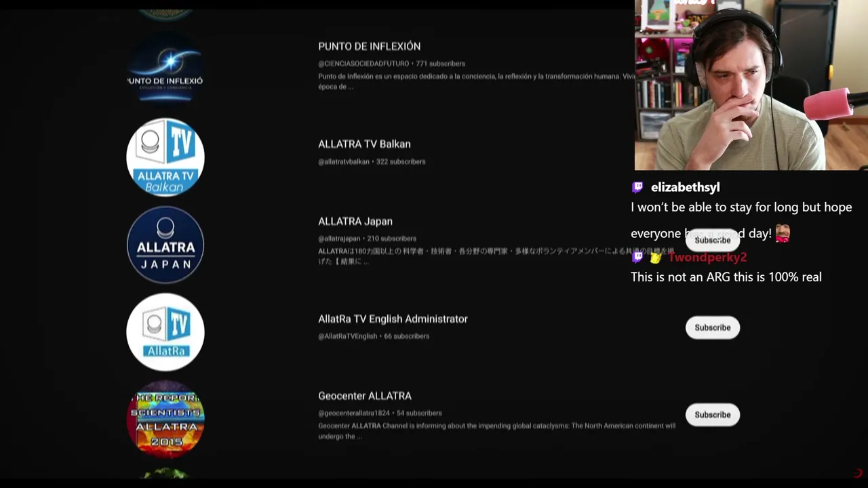Click the Geocenter ALLATRA channel description
This screenshot has height=488, width=868.
click(497, 431)
